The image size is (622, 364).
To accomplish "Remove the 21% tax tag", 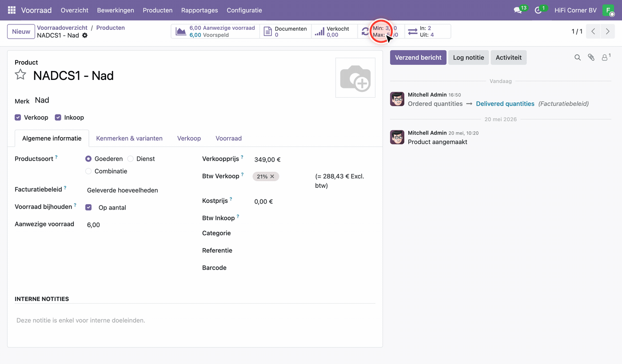I will (x=272, y=177).
